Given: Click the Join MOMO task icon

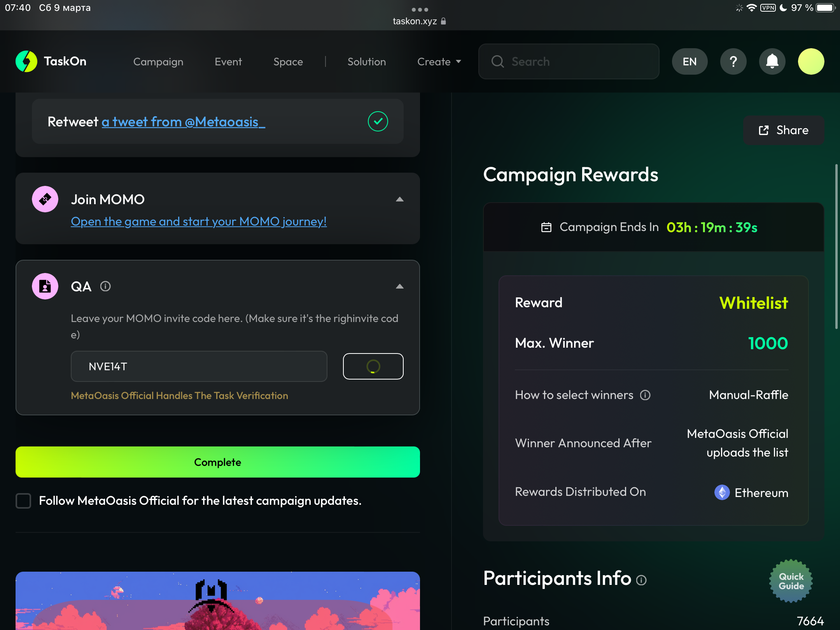Looking at the screenshot, I should (x=45, y=199).
